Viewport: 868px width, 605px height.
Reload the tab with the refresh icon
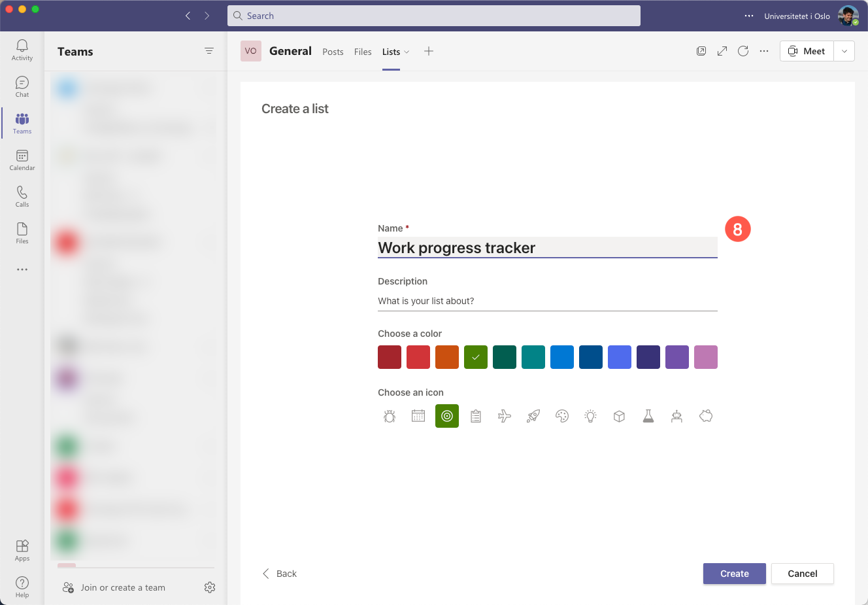pos(743,51)
